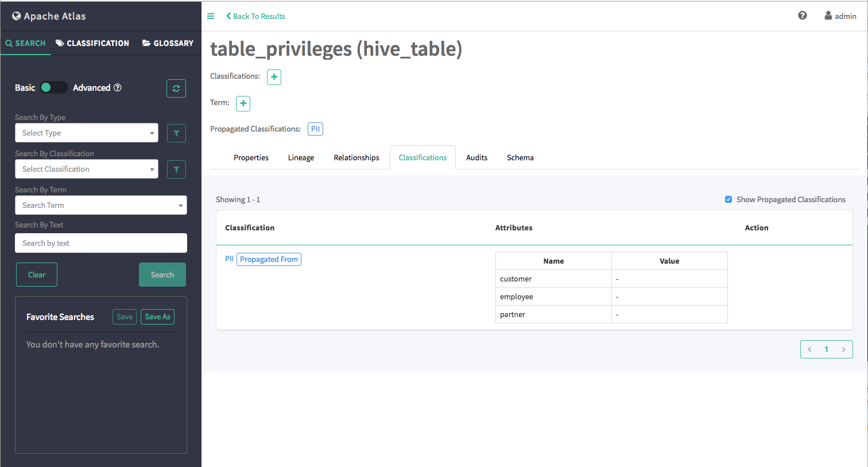Click page number 1 in pagination
The height and width of the screenshot is (467, 868).
(826, 349)
